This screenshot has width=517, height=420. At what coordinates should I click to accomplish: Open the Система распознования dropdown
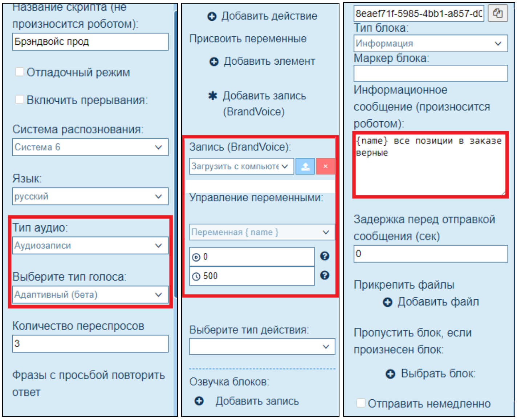90,147
